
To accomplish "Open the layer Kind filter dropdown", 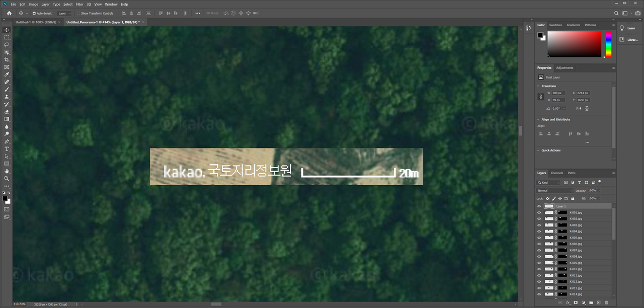I will pyautogui.click(x=548, y=183).
